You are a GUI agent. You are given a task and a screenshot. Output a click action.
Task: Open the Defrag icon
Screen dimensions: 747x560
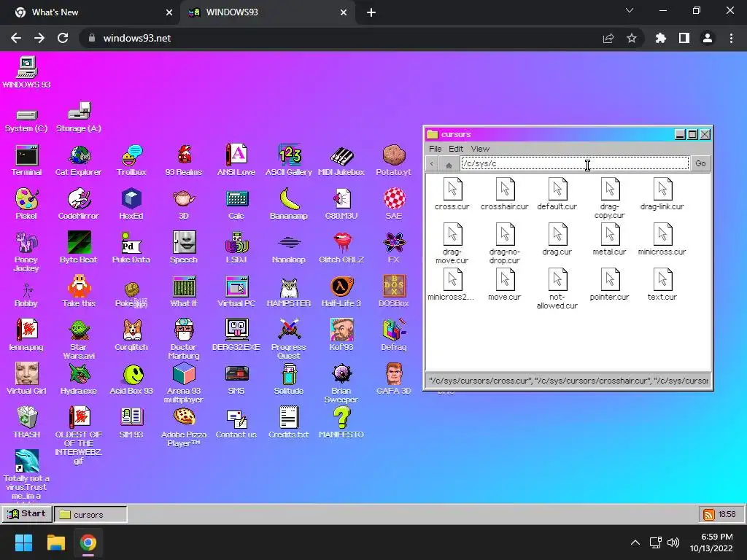click(x=393, y=335)
